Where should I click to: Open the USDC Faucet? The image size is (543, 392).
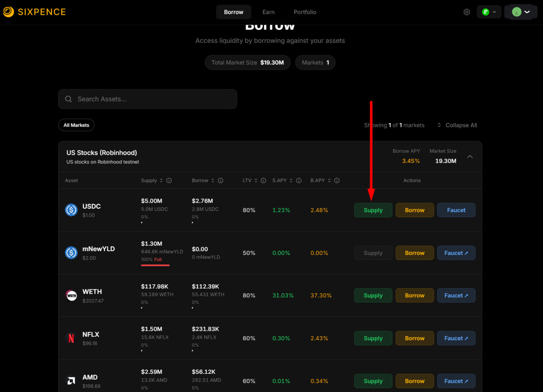click(456, 210)
